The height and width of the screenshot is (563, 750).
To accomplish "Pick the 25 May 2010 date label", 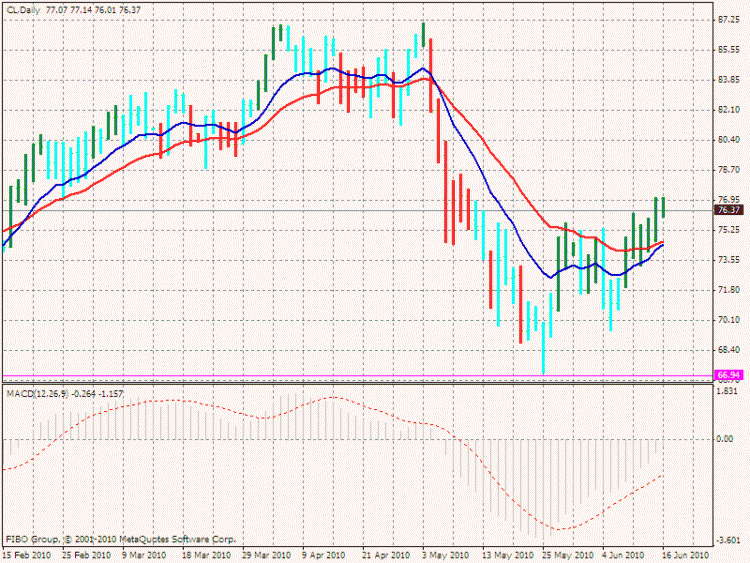I will tap(561, 554).
